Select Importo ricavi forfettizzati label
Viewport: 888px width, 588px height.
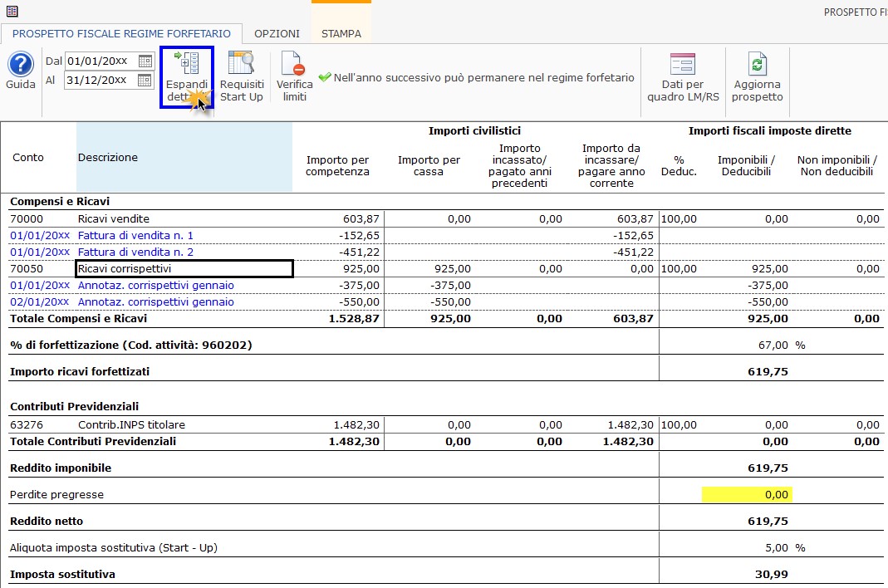pyautogui.click(x=80, y=371)
